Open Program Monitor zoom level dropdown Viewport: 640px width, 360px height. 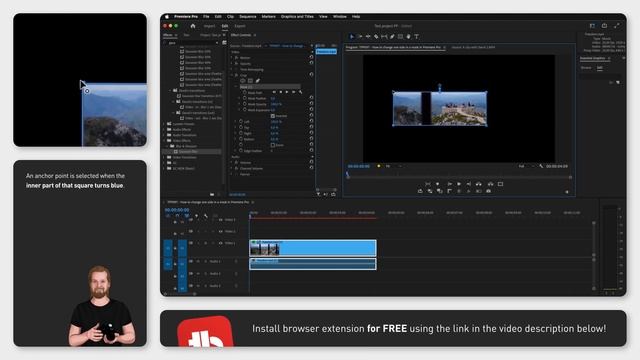(393, 166)
